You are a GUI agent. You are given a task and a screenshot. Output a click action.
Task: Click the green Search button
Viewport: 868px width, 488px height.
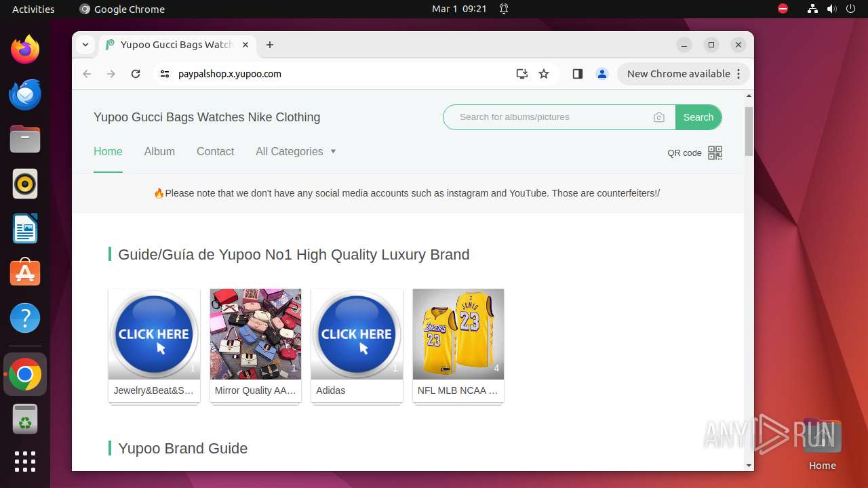coord(698,117)
